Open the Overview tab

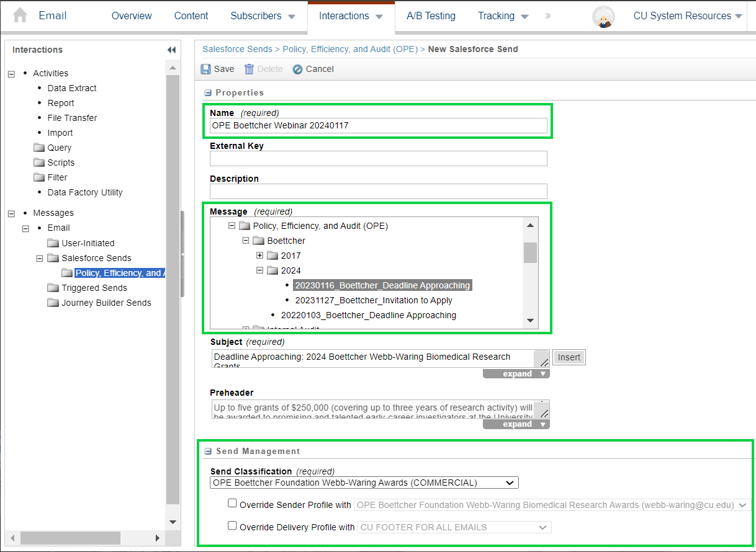coord(132,16)
